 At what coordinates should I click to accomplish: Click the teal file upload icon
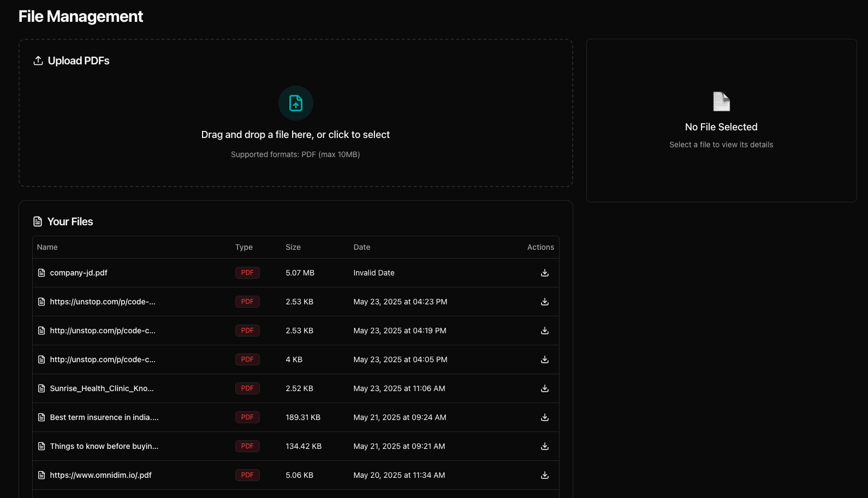tap(295, 103)
